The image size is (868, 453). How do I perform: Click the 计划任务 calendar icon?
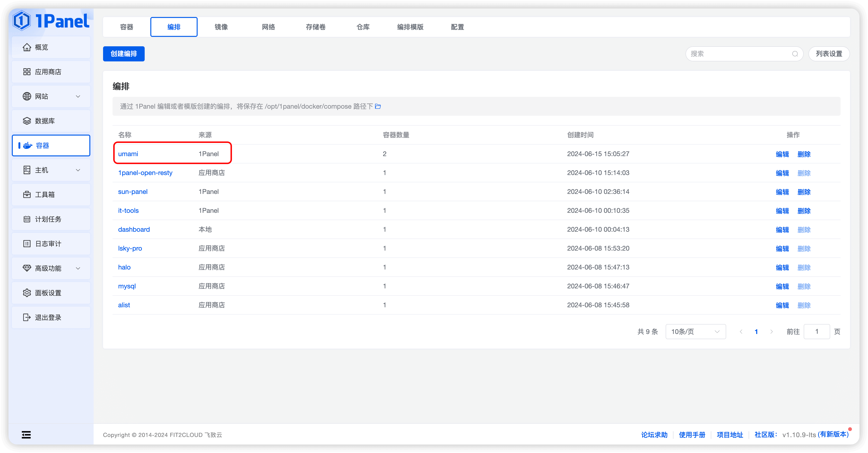[x=27, y=219]
